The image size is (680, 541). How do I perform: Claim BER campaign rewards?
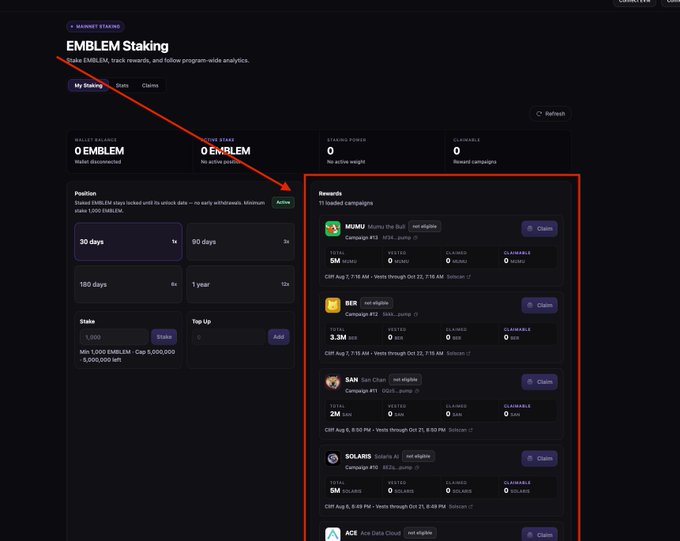539,305
